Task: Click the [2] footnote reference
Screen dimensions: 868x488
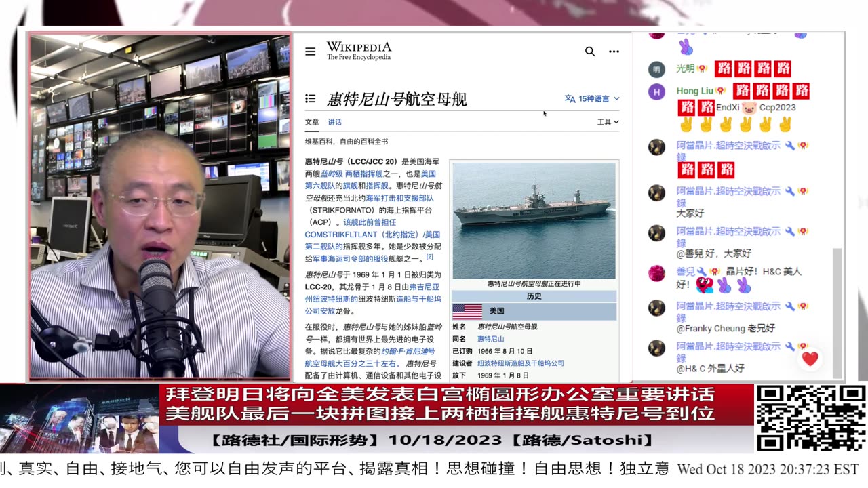Action: 430,257
